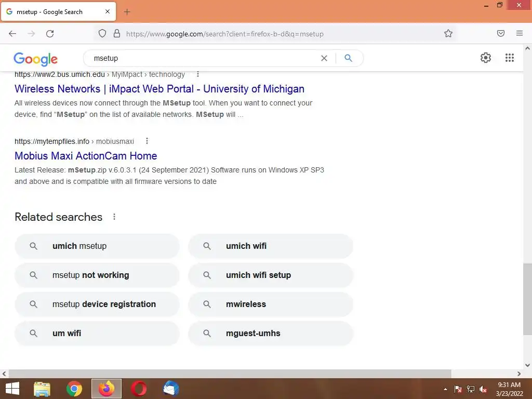Open tracking protection shield icon
532x399 pixels.
(x=102, y=33)
